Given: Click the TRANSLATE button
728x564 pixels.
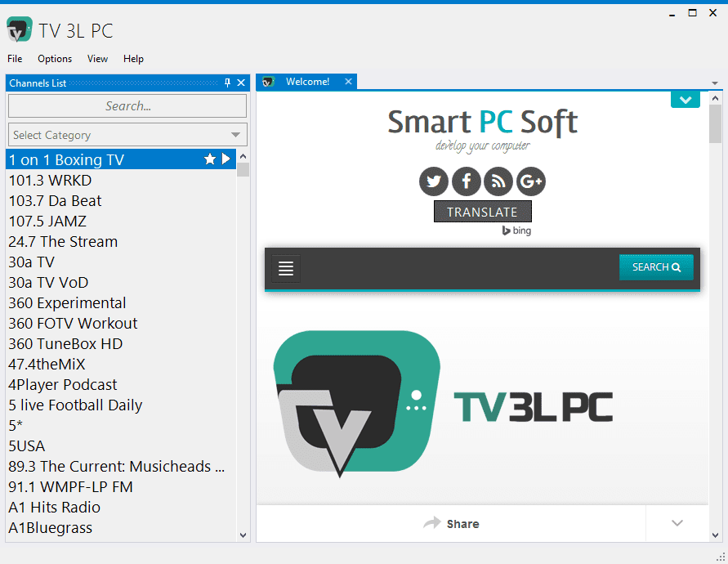Looking at the screenshot, I should (x=482, y=212).
